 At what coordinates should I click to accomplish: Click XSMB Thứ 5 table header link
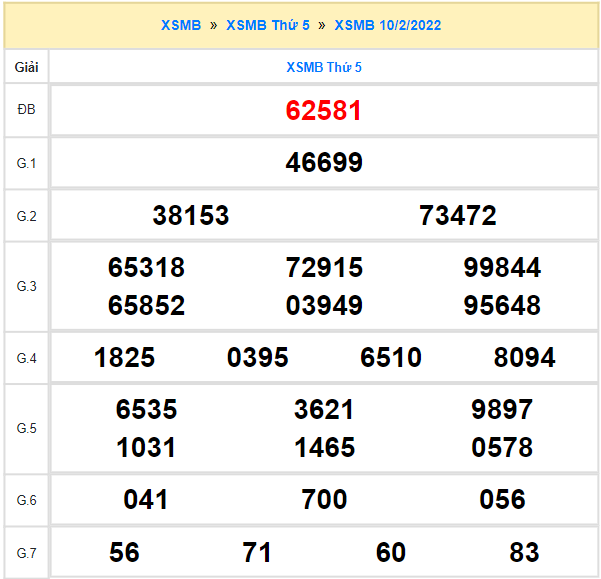[324, 67]
